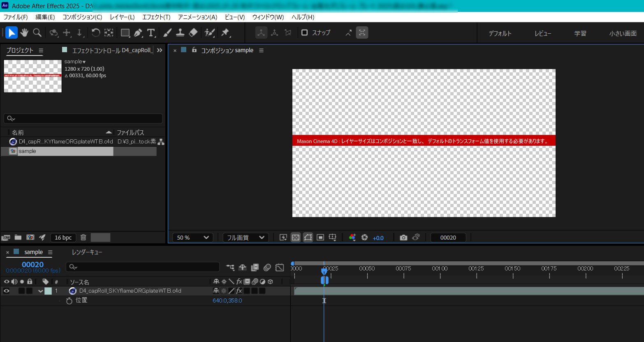Select the Puppet Pin tool
This screenshot has height=342, width=644.
click(225, 32)
